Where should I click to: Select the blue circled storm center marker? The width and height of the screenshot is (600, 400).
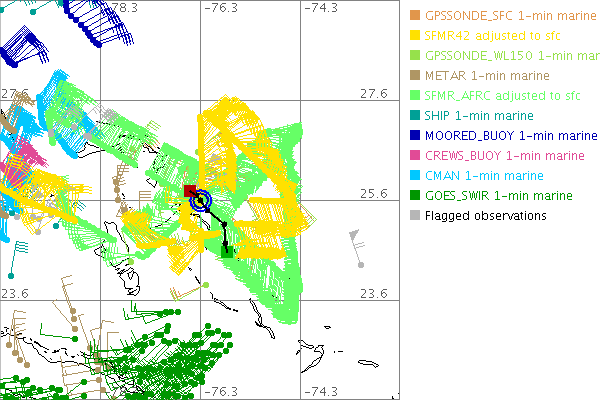(x=201, y=201)
